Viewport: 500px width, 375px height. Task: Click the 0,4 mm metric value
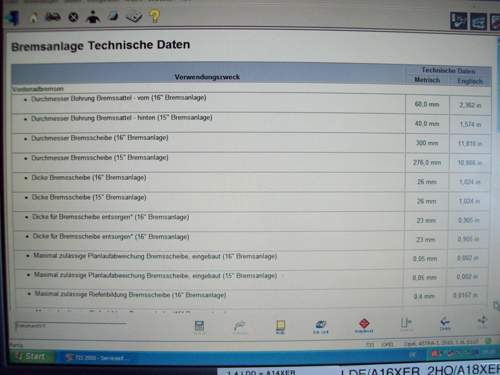click(424, 296)
